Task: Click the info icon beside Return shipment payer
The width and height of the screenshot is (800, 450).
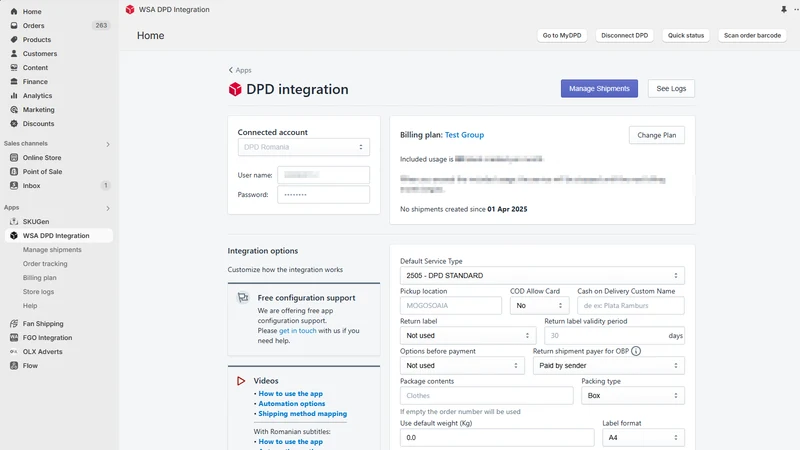Action: point(636,351)
